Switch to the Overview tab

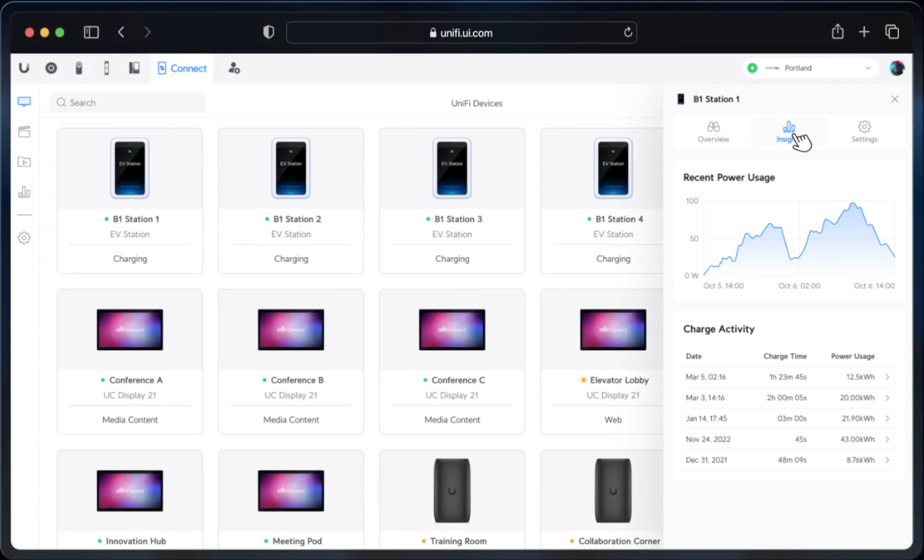[x=713, y=132]
